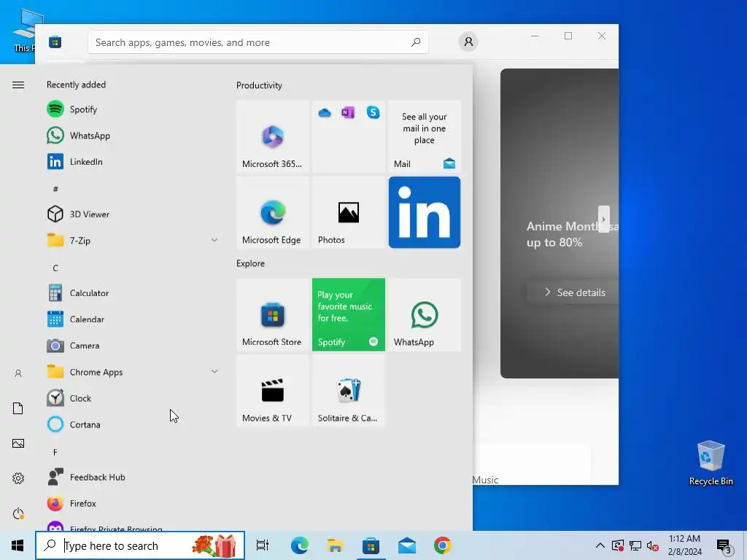Open the Skype small tile
Image resolution: width=747 pixels, height=560 pixels.
373,113
